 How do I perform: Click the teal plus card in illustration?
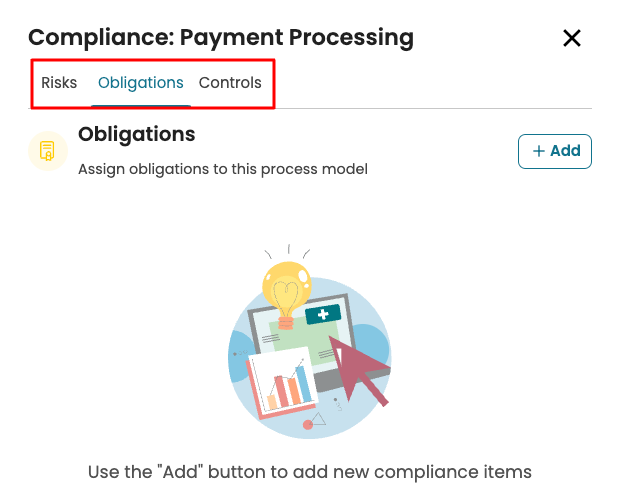click(323, 315)
